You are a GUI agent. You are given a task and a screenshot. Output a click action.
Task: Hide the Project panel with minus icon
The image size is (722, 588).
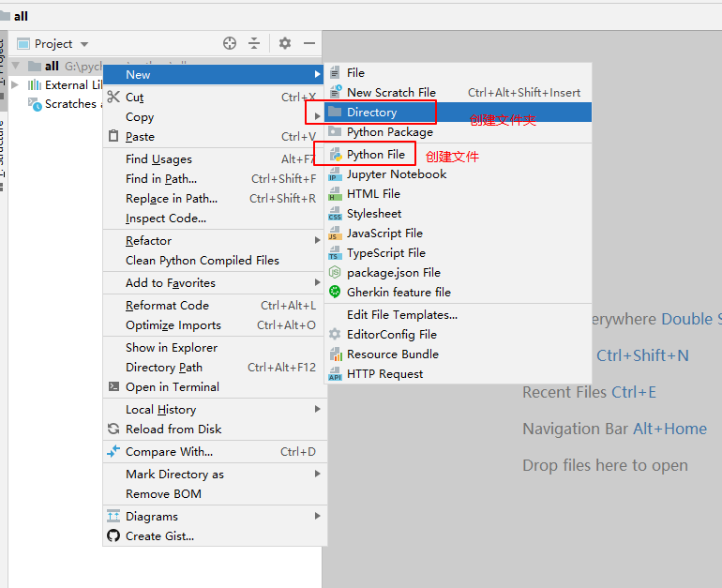[x=309, y=43]
